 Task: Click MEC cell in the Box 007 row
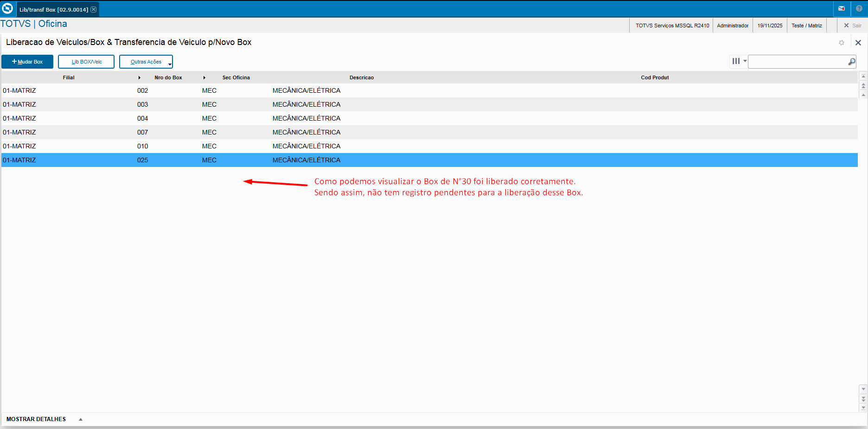click(x=209, y=132)
